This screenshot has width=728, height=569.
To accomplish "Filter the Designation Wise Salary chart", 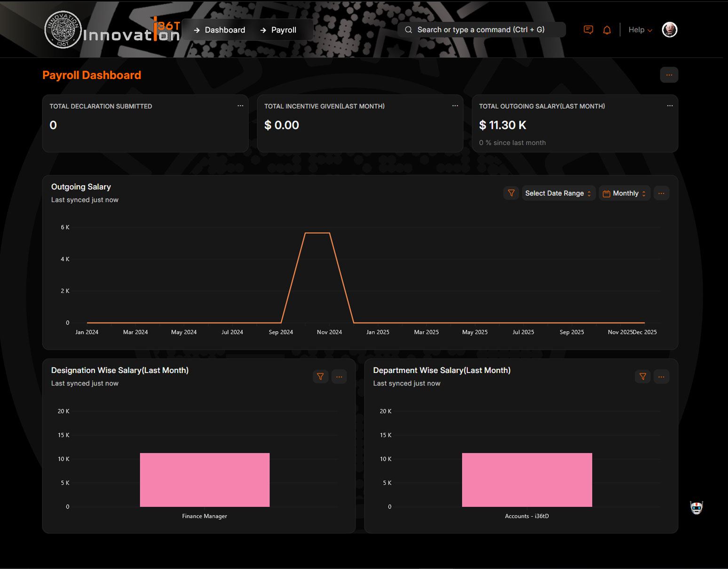I will click(x=320, y=377).
